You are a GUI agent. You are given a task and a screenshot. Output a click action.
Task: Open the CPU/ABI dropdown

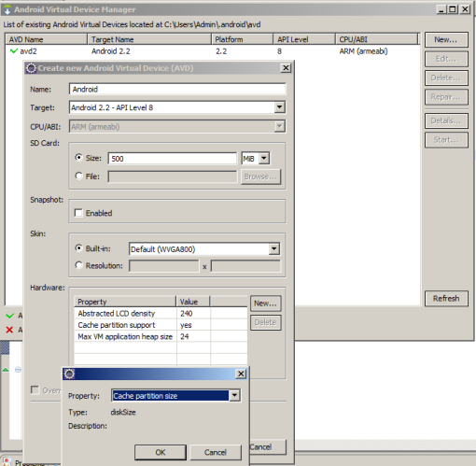279,126
